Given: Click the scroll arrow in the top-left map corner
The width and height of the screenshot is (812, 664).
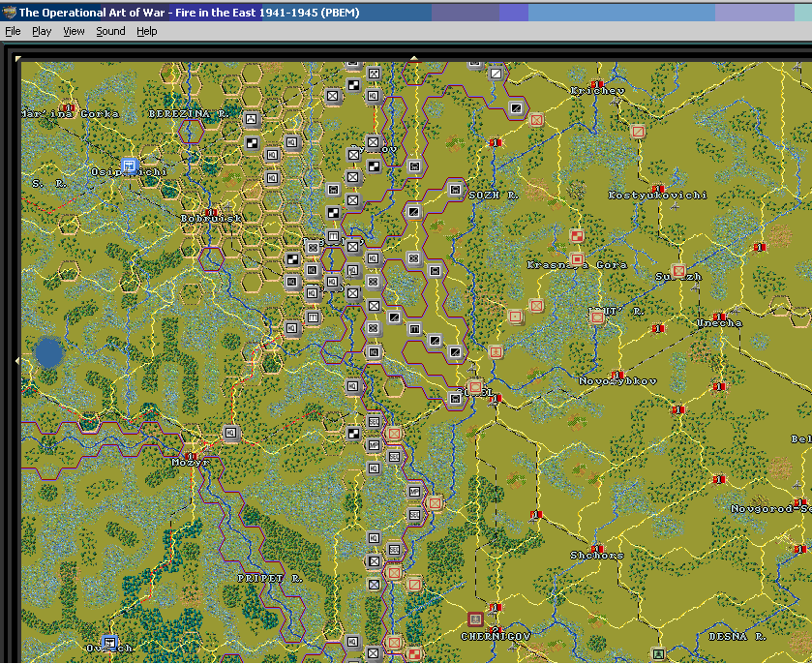Looking at the screenshot, I should [18, 59].
